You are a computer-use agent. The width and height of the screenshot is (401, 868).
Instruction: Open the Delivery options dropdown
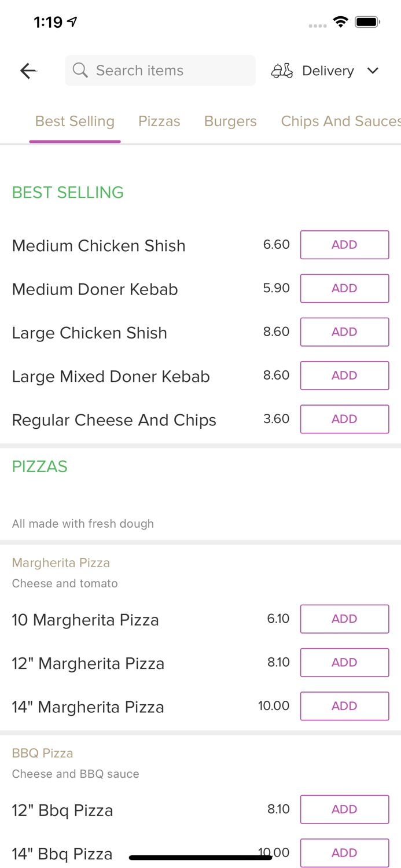pyautogui.click(x=328, y=70)
